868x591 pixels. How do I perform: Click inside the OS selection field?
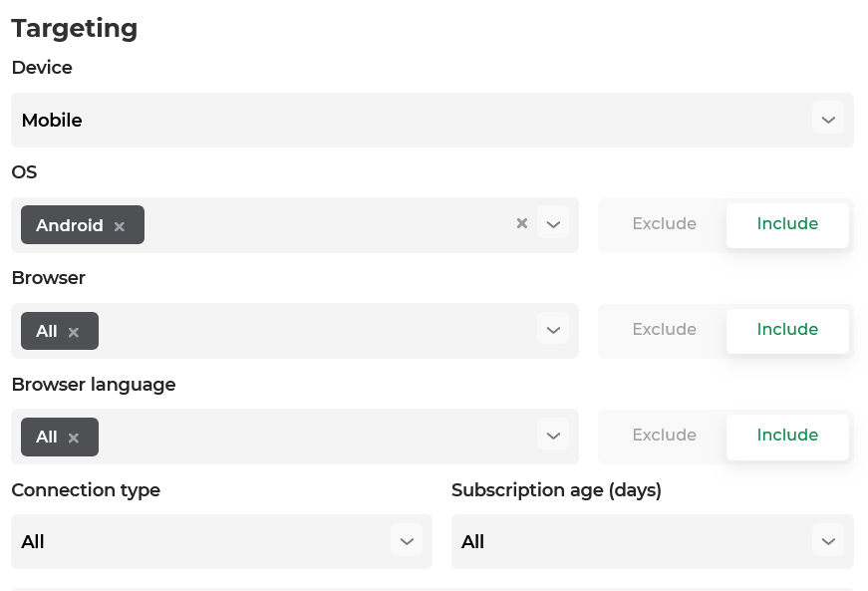point(319,225)
